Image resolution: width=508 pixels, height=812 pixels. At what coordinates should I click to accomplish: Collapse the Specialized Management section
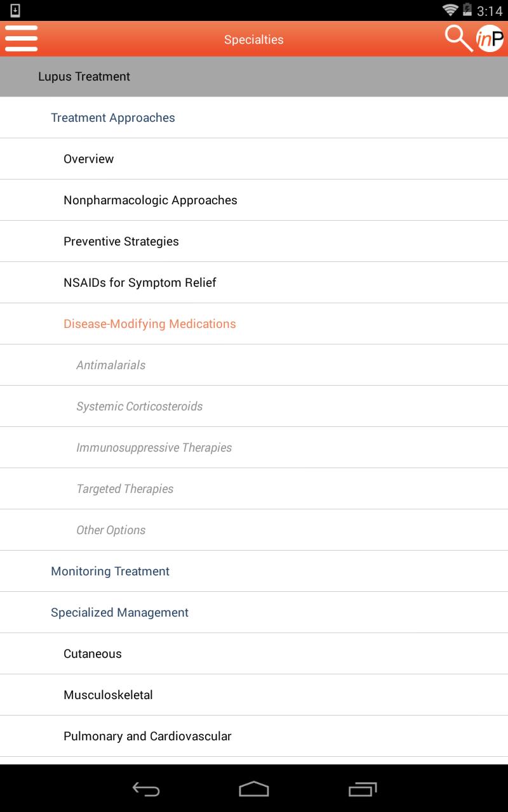click(x=119, y=613)
